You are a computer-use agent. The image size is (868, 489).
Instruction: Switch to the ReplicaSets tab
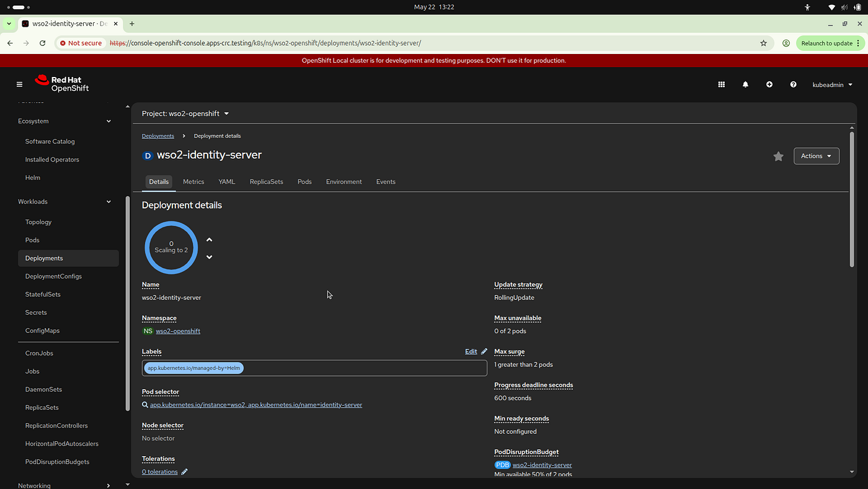click(x=267, y=182)
